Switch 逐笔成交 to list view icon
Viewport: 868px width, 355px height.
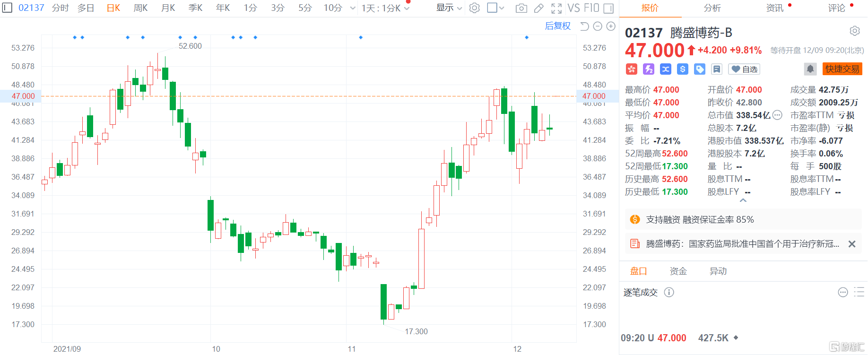coord(859,292)
